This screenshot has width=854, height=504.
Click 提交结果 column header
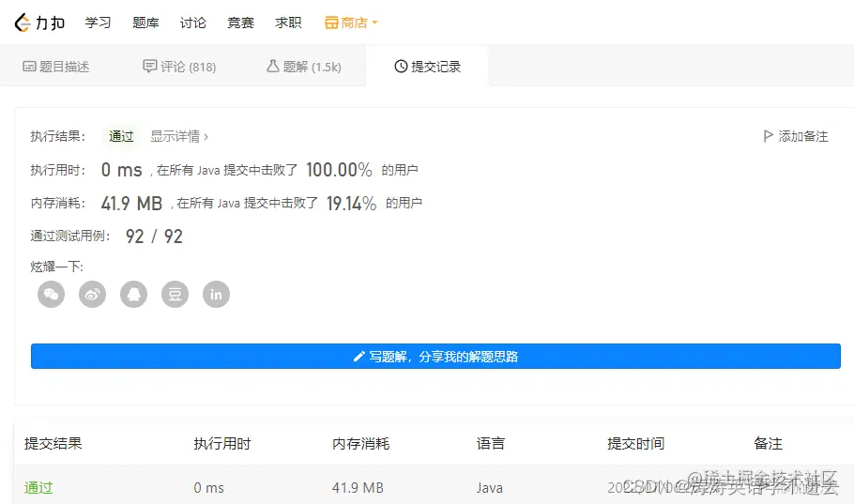click(x=53, y=444)
